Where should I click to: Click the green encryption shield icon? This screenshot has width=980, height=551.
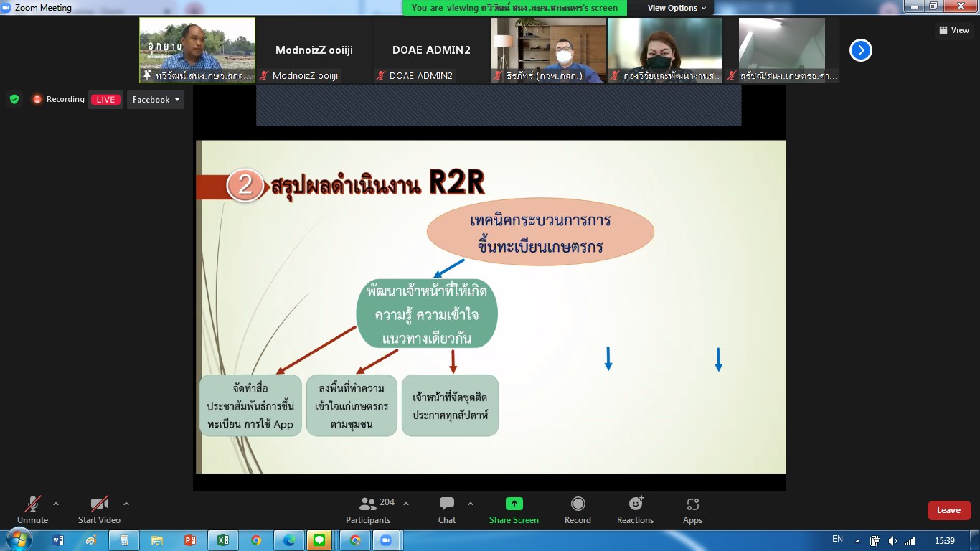click(14, 99)
